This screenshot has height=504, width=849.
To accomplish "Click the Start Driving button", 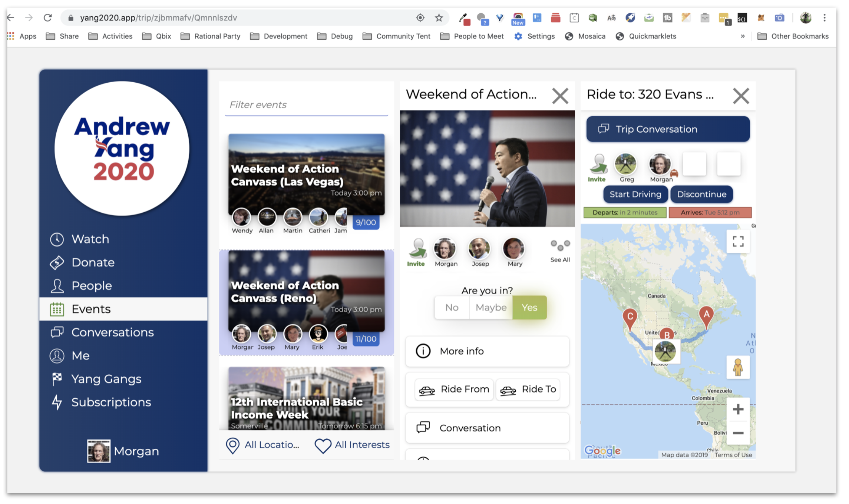I will point(635,194).
